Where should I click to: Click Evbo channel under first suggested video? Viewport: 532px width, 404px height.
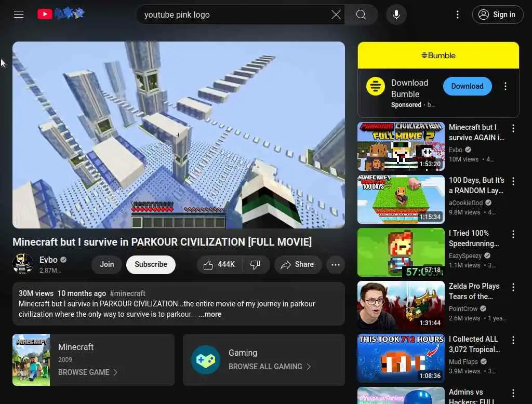pyautogui.click(x=455, y=150)
